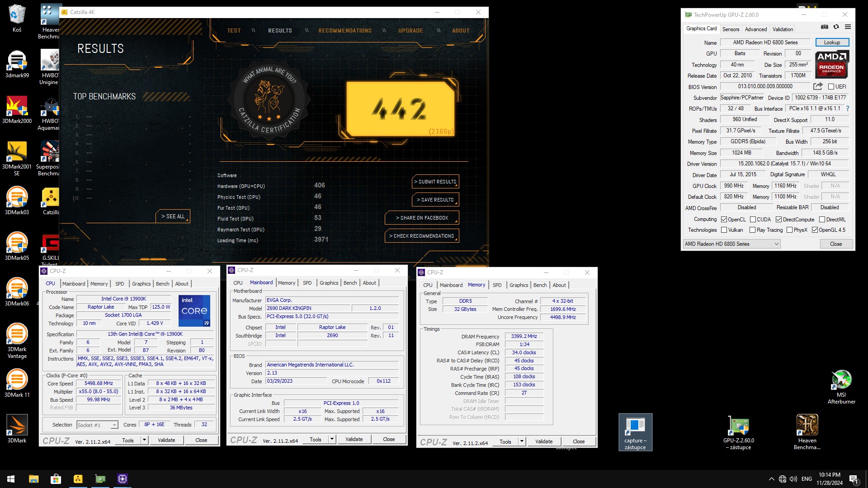Open the GPU-Z hamburger menu
The image size is (868, 488).
point(848,27)
